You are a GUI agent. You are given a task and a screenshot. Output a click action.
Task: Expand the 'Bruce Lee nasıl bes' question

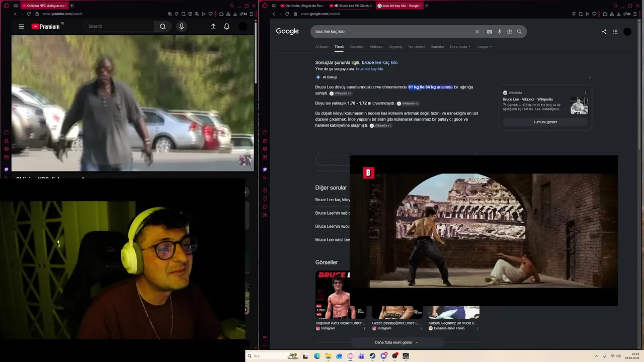(333, 240)
